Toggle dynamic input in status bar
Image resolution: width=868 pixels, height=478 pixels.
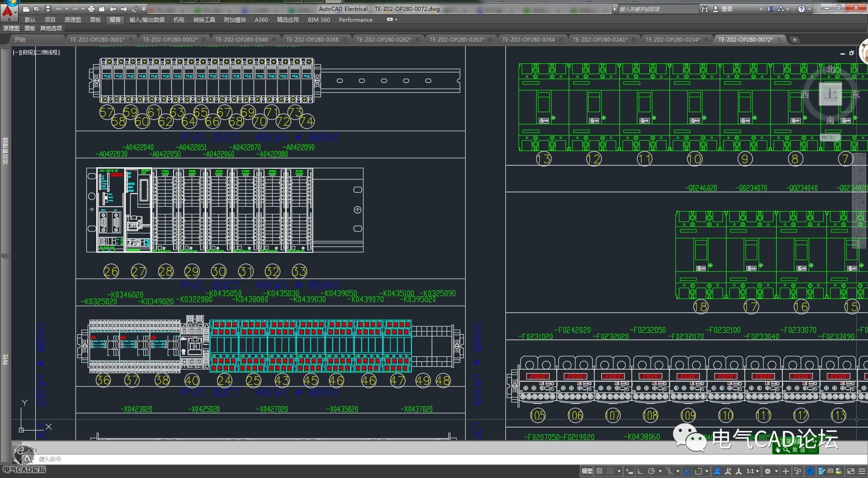click(x=629, y=471)
